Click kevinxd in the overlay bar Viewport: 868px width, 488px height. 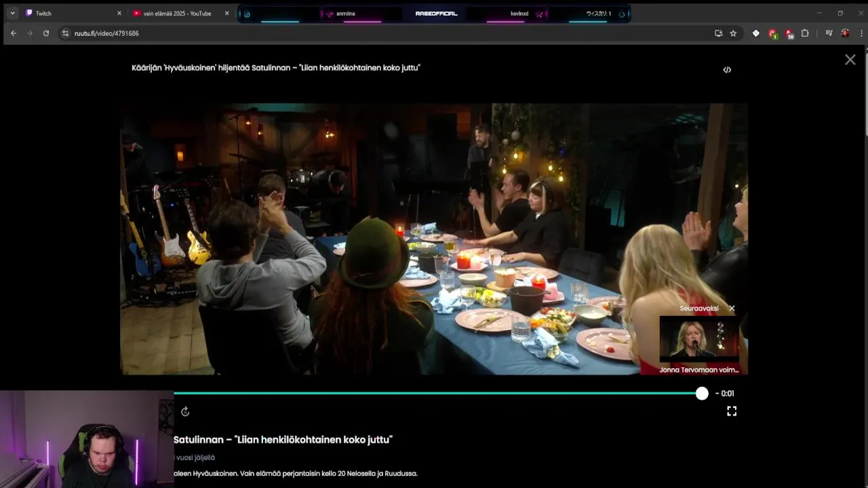(519, 14)
